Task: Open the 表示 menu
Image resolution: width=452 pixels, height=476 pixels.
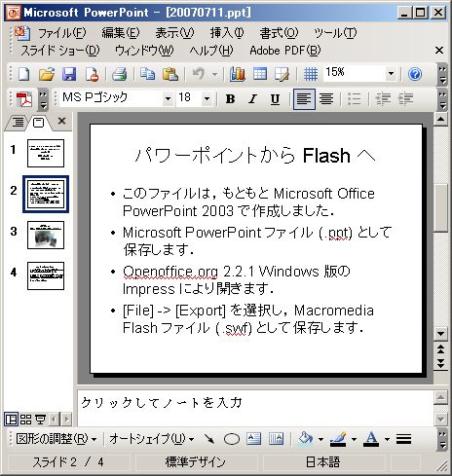Action: tap(174, 33)
